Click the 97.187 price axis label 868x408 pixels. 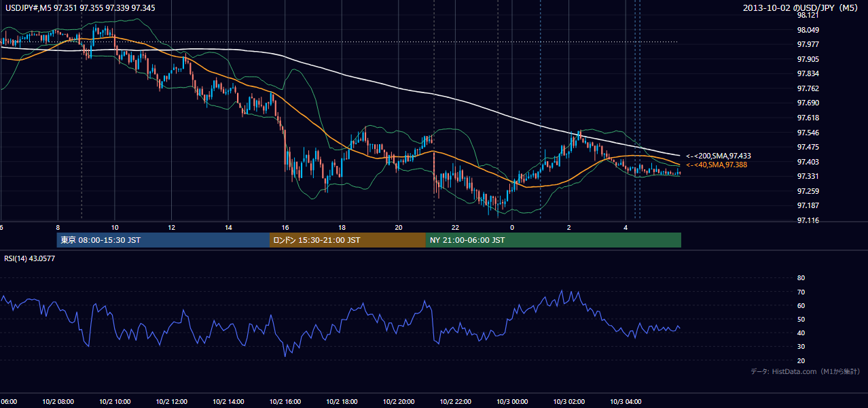click(808, 205)
